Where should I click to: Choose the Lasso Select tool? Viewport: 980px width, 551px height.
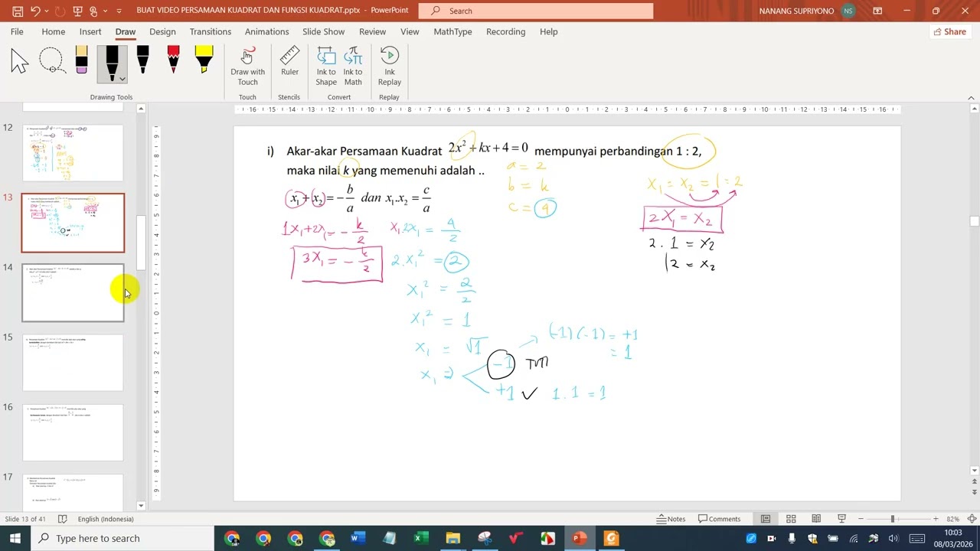pos(51,60)
